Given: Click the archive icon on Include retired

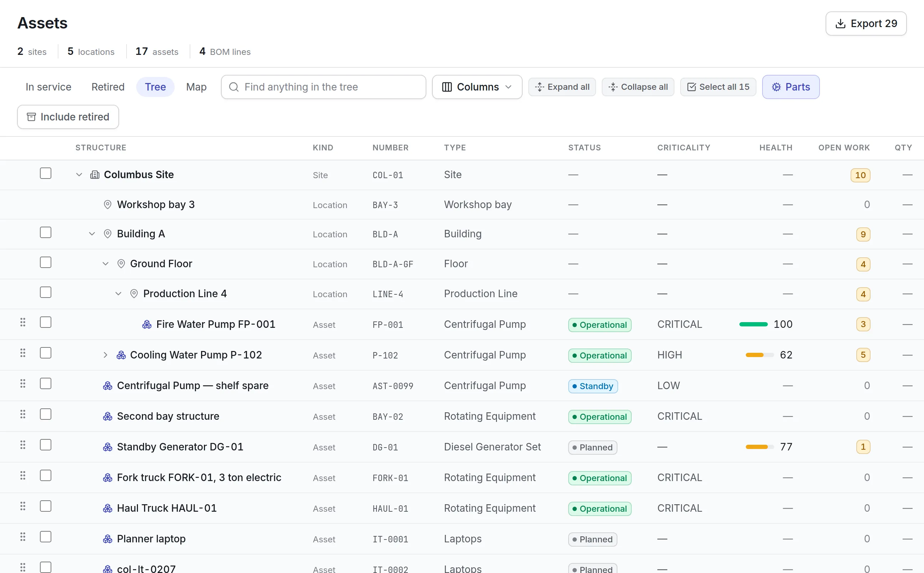Looking at the screenshot, I should 31,117.
